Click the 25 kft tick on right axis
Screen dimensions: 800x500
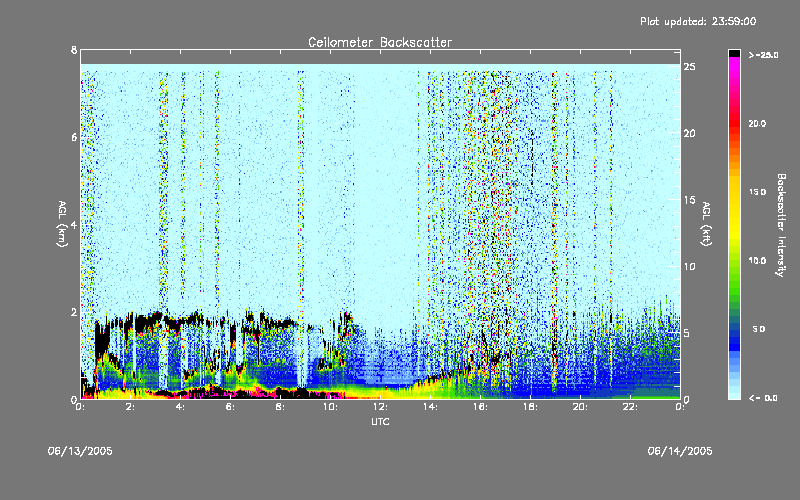click(x=690, y=66)
